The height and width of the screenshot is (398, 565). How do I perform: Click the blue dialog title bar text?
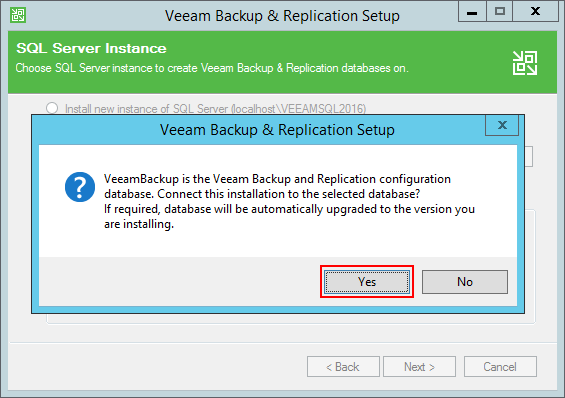point(277,130)
